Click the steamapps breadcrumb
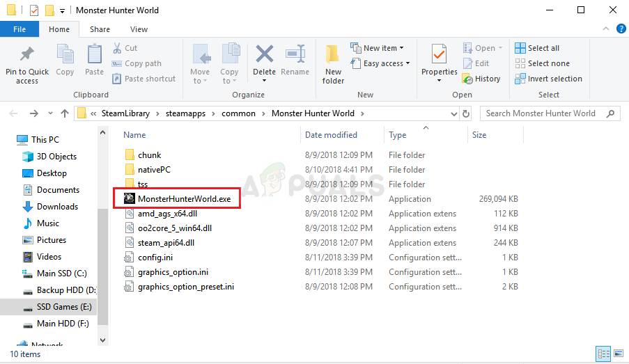The width and height of the screenshot is (629, 364). point(185,114)
